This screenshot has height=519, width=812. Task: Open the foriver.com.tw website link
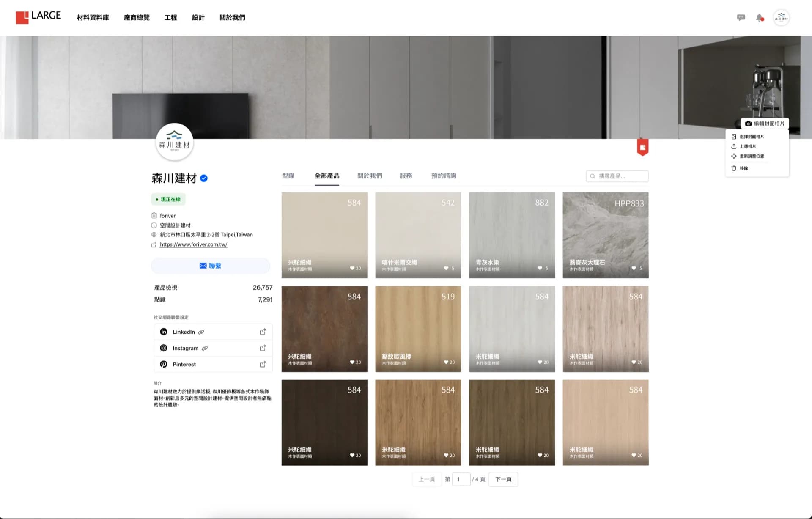click(x=193, y=244)
